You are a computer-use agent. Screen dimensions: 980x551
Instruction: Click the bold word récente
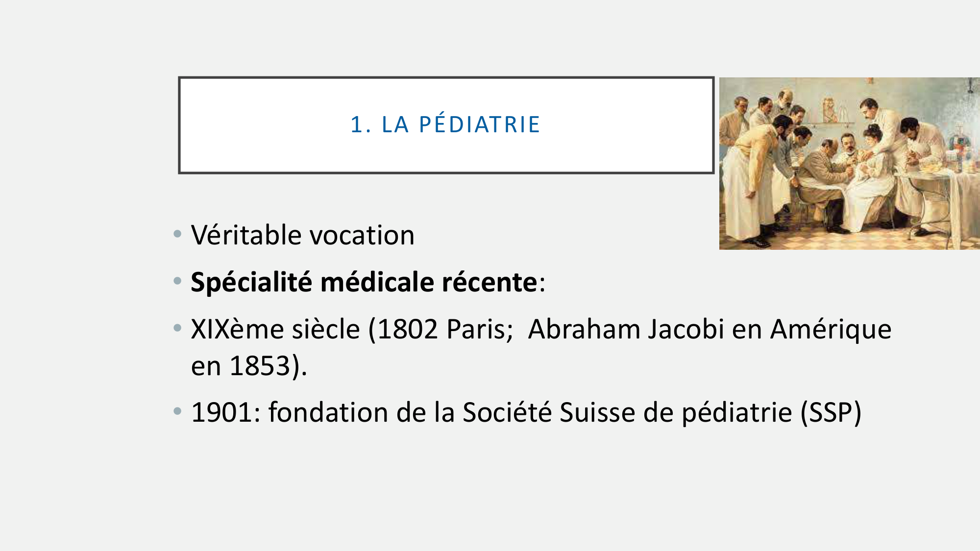pyautogui.click(x=490, y=282)
